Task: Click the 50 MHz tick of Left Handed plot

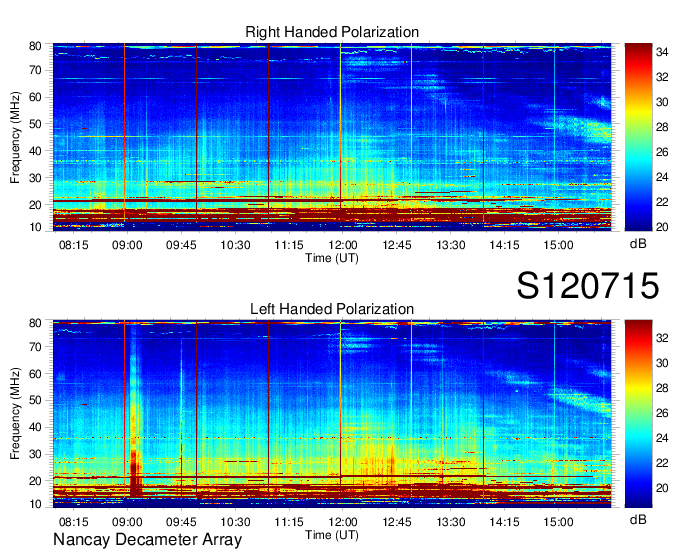Action: (x=35, y=401)
